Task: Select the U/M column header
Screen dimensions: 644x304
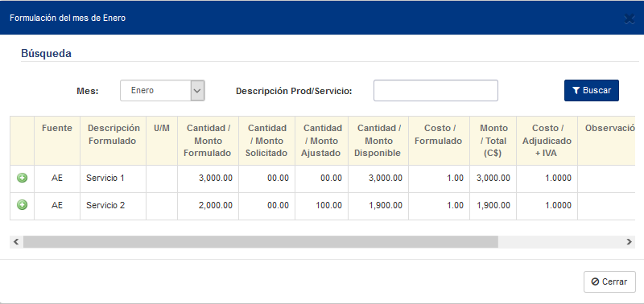Action: pyautogui.click(x=162, y=141)
